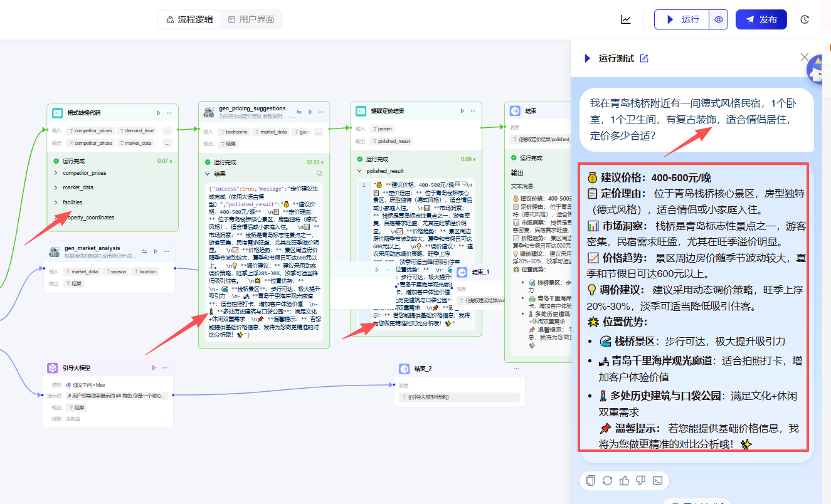Viewport: 831px width, 504px height.
Task: Click the 提示词 prompt field in 引导大模型
Action: 117,396
